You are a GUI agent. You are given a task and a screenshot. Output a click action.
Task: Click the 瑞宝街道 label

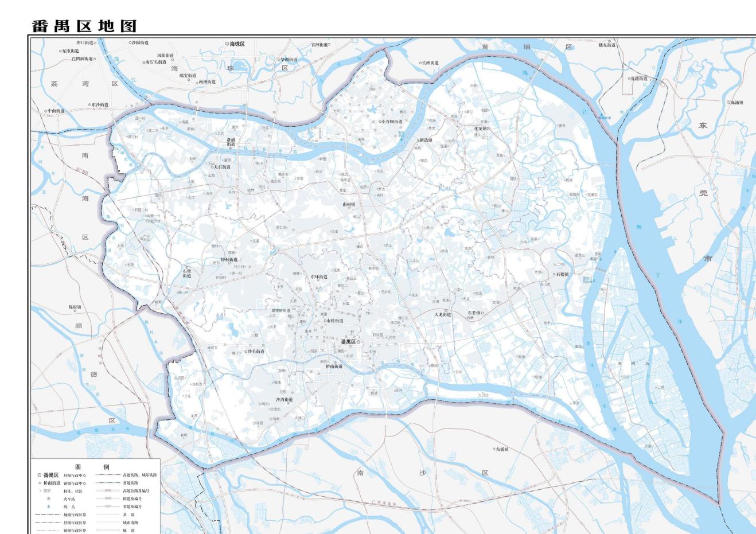[188, 75]
